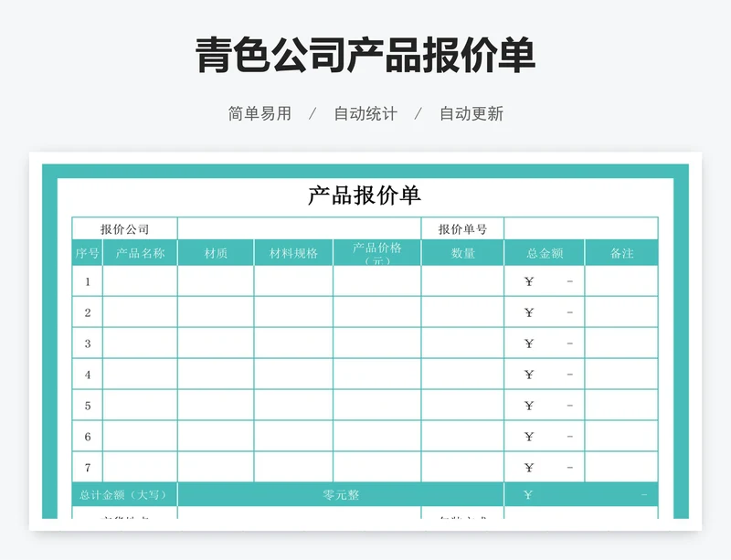Click row number 6 cell

coord(87,436)
